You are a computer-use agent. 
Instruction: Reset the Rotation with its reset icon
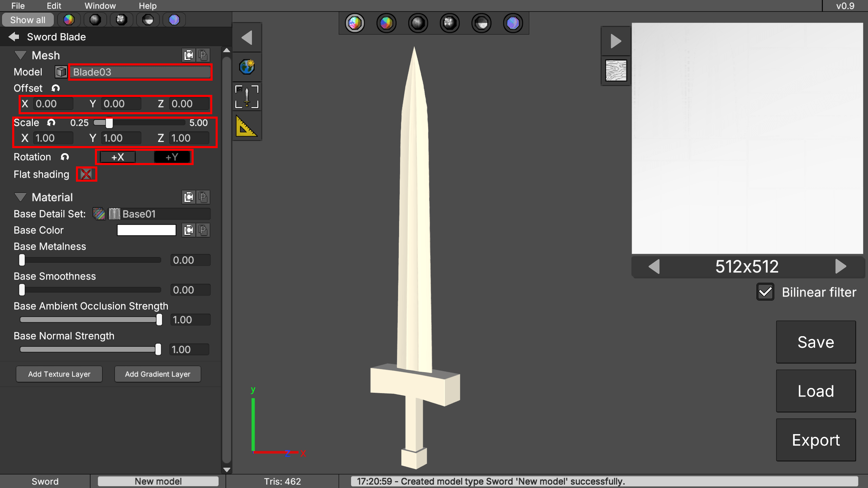click(65, 157)
